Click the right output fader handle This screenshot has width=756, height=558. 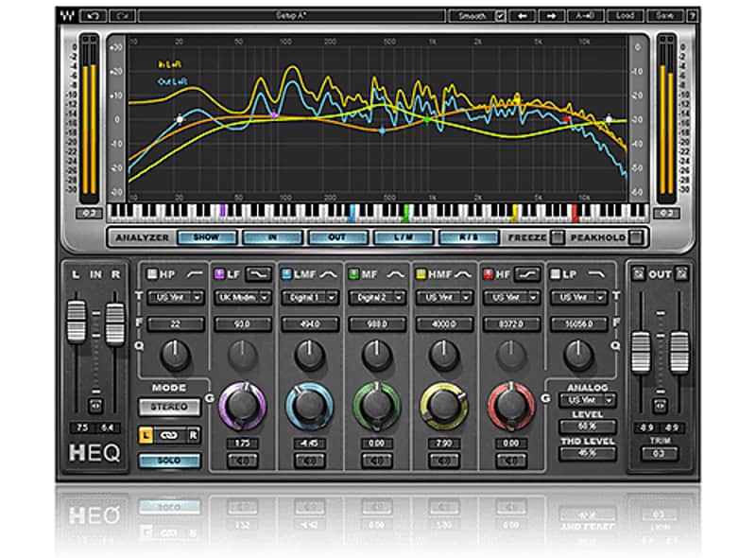pyautogui.click(x=679, y=352)
